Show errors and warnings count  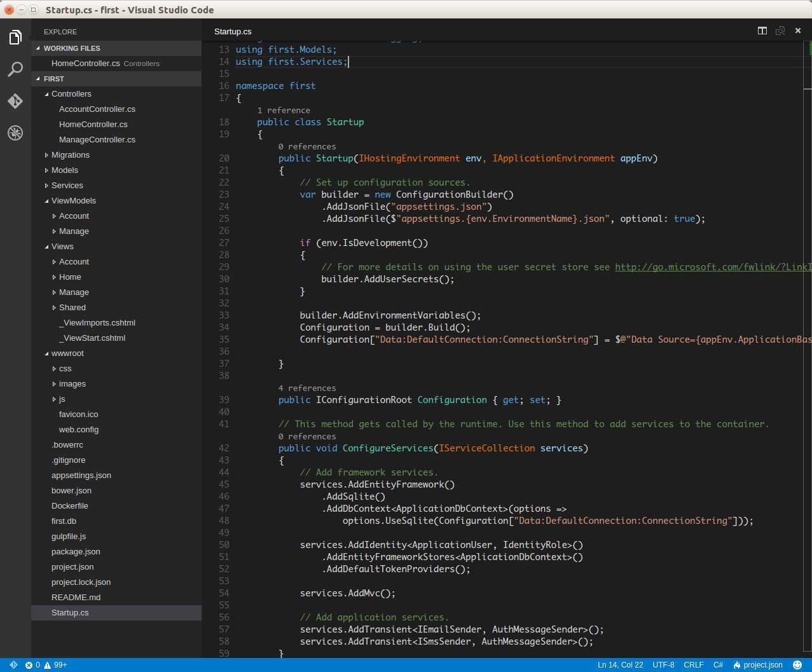pyautogui.click(x=46, y=665)
